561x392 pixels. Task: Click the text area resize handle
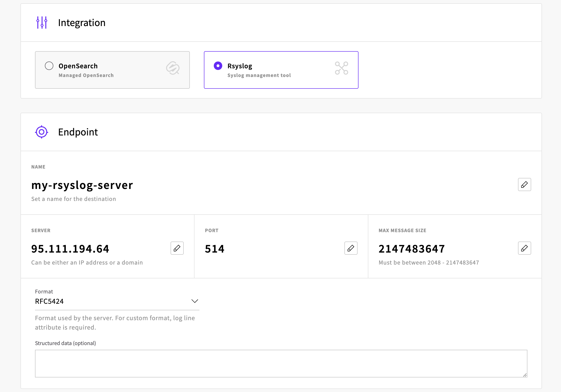point(525,375)
